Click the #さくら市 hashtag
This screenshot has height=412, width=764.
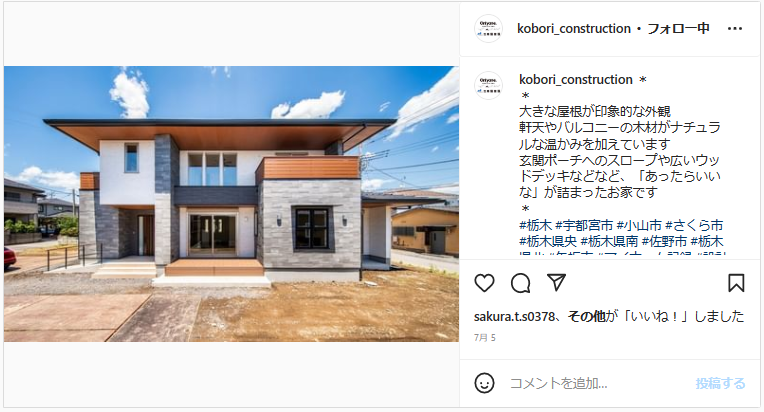click(x=694, y=225)
